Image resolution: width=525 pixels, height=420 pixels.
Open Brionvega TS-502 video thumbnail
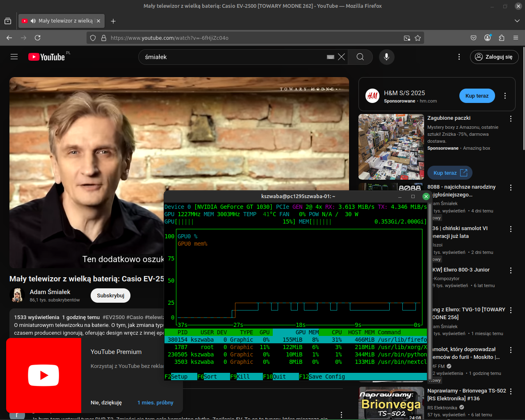click(391, 403)
